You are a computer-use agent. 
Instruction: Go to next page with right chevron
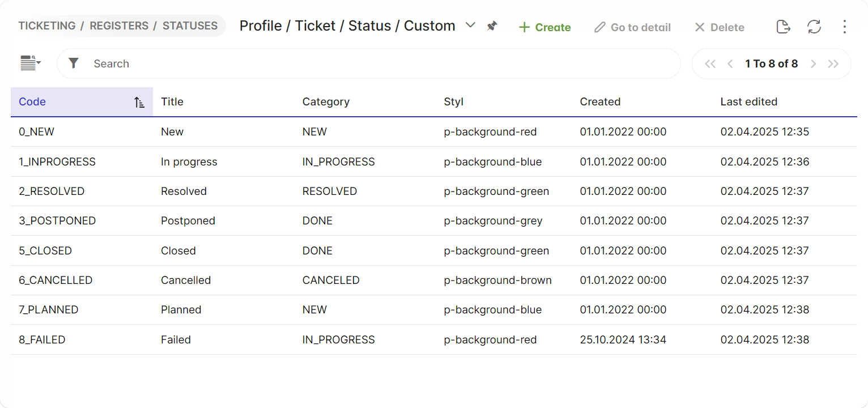click(x=814, y=63)
